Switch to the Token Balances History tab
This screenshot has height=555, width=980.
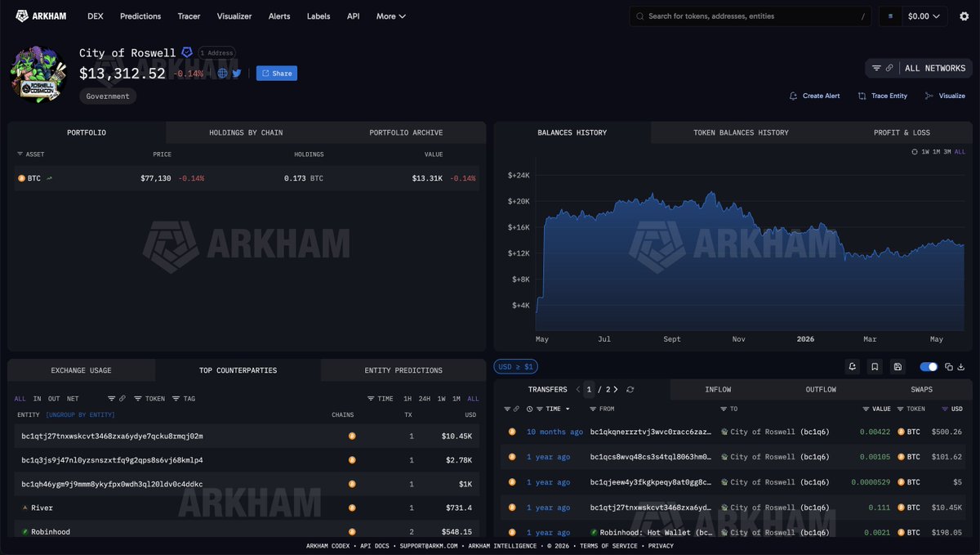pos(741,132)
